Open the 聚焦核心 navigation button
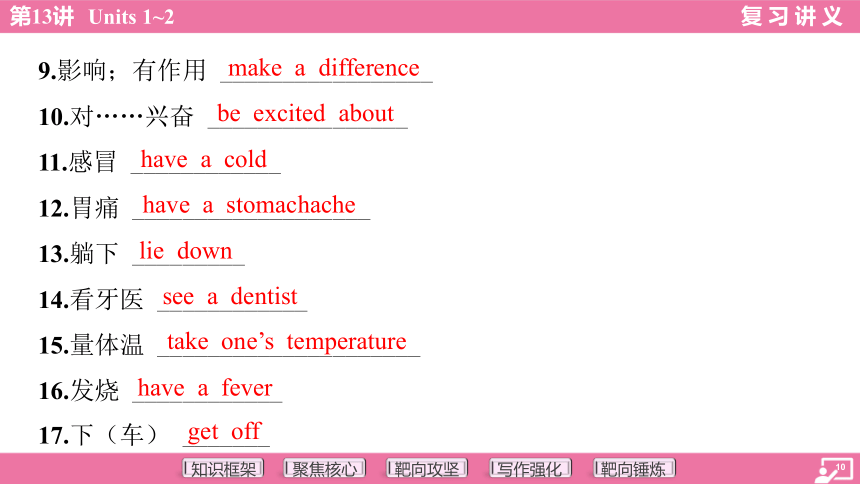 [x=325, y=469]
